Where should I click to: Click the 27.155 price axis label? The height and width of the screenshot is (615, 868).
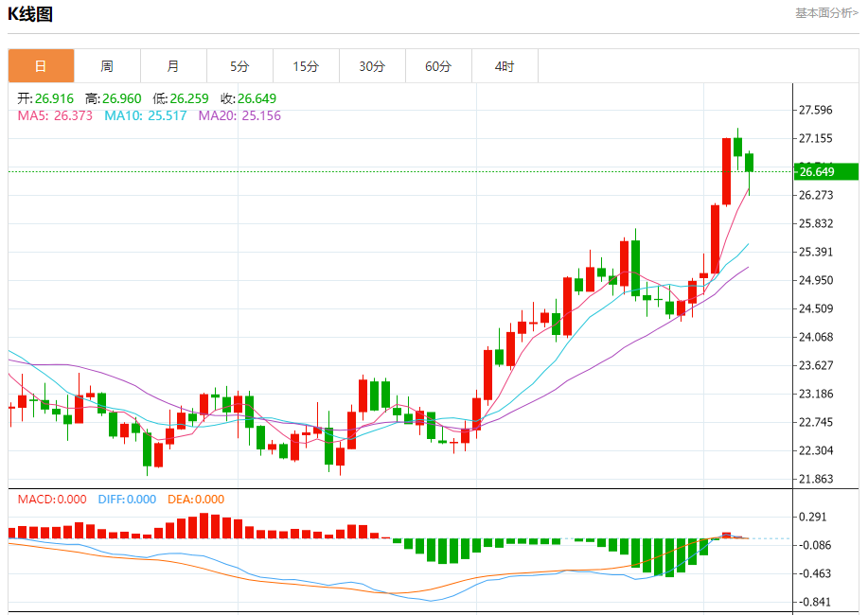click(815, 138)
